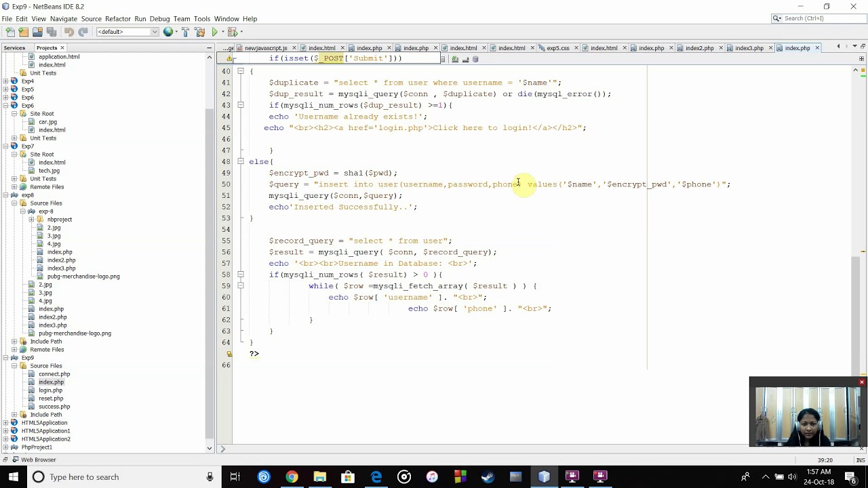Click the Open Project toolbar icon
The width and height of the screenshot is (868, 488).
pos(37,32)
